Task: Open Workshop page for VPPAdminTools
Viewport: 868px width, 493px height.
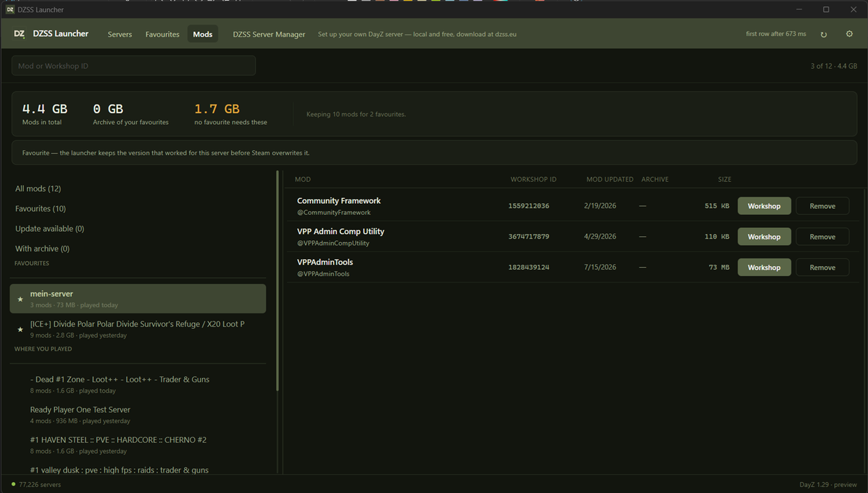Action: pyautogui.click(x=764, y=267)
